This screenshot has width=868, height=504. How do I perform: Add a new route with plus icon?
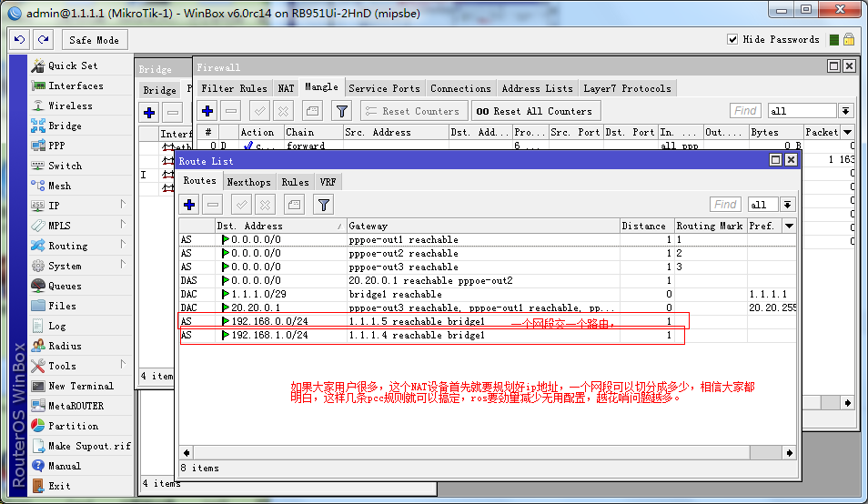pos(189,205)
